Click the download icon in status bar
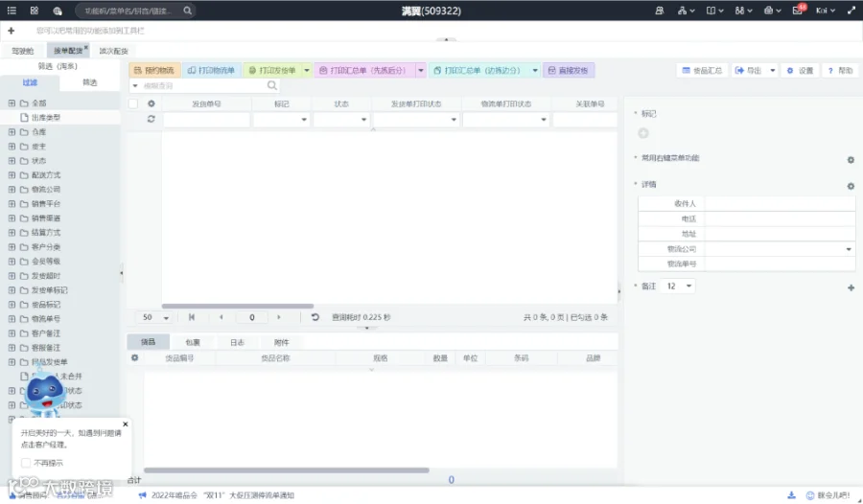Screen dimensions: 863x504 (791, 495)
